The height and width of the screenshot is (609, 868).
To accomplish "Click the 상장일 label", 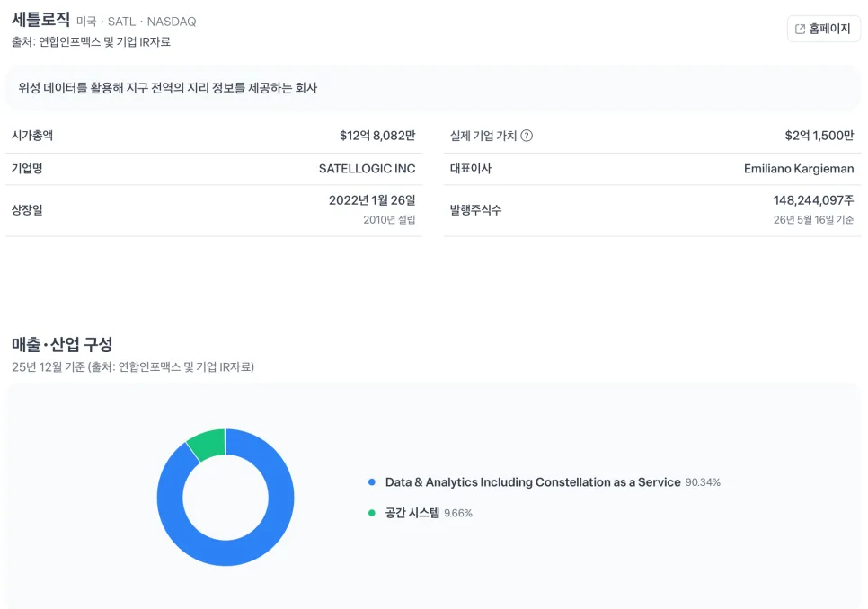I will (27, 210).
